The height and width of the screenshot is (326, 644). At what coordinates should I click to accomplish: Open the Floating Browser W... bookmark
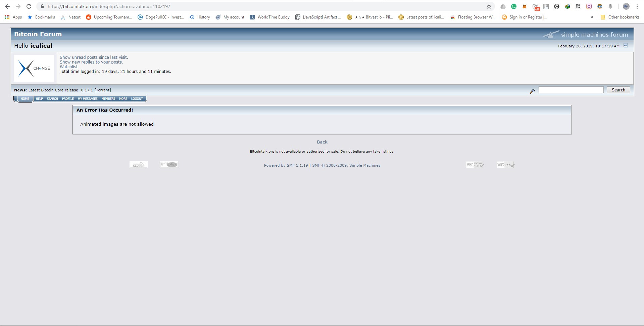coord(473,17)
